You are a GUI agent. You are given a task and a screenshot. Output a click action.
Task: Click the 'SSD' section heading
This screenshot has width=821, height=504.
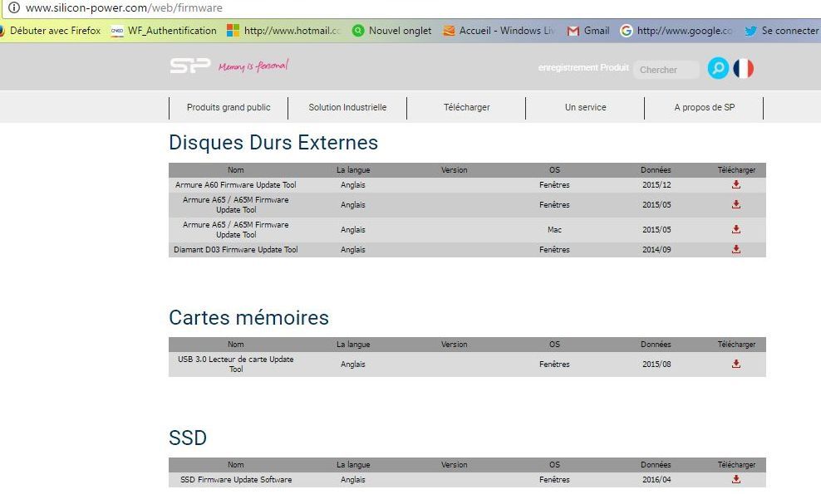click(x=188, y=438)
